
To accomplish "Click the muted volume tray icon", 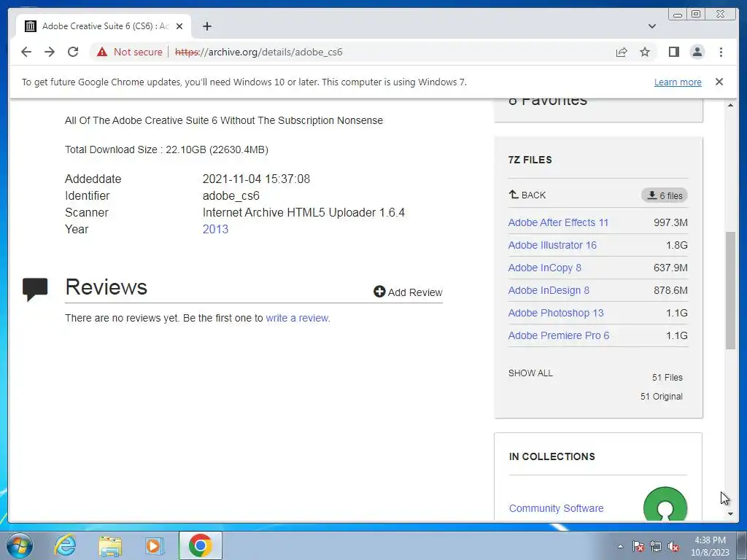I will (673, 546).
